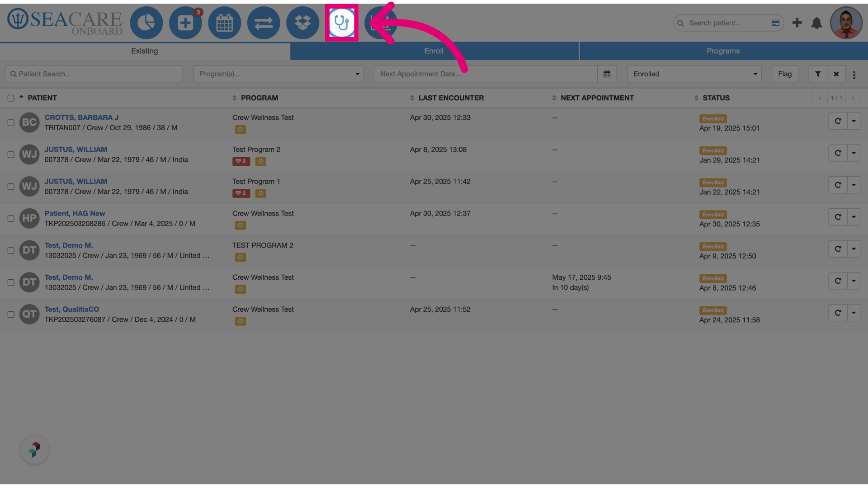868x488 pixels.
Task: Refresh Test Program 1 row for JUSTUS
Action: [838, 185]
